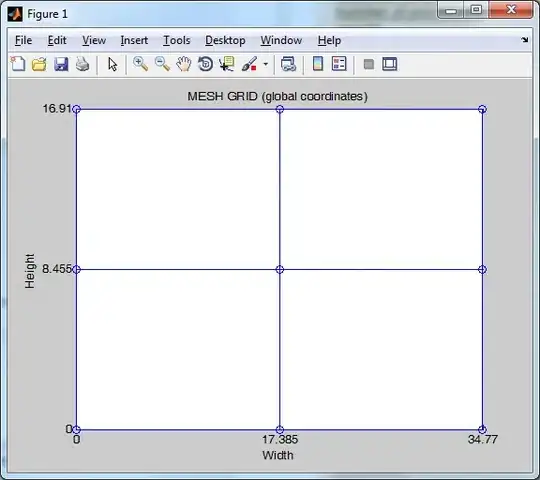Select the Pan hand tool
540x480 pixels.
(184, 64)
